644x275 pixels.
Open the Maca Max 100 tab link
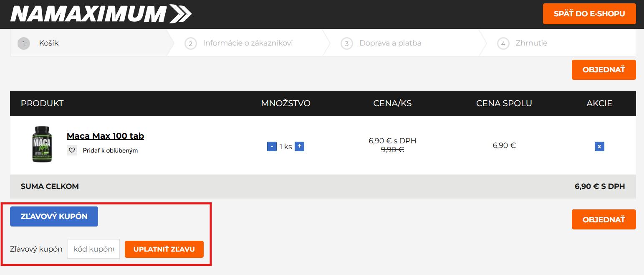pos(105,136)
